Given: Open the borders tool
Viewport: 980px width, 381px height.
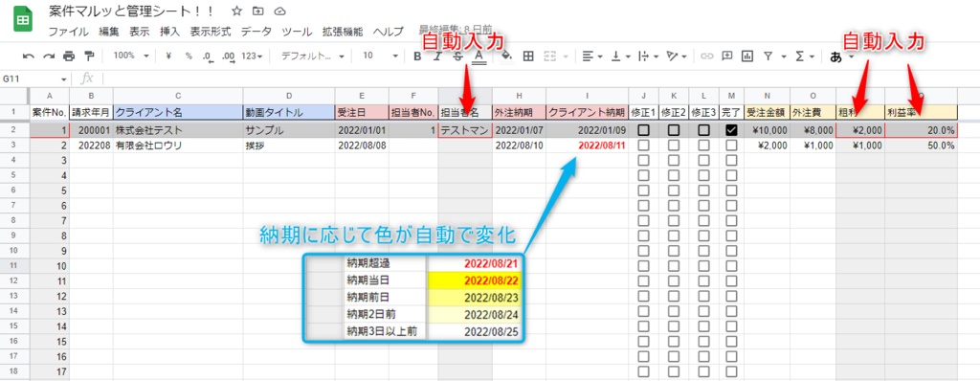Looking at the screenshot, I should (x=528, y=56).
